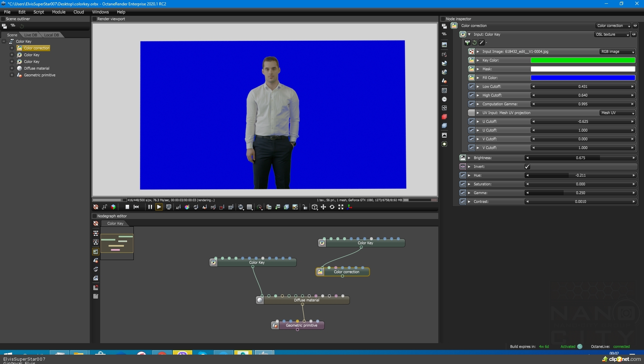Click the Fill Color blue swatch

tap(583, 78)
